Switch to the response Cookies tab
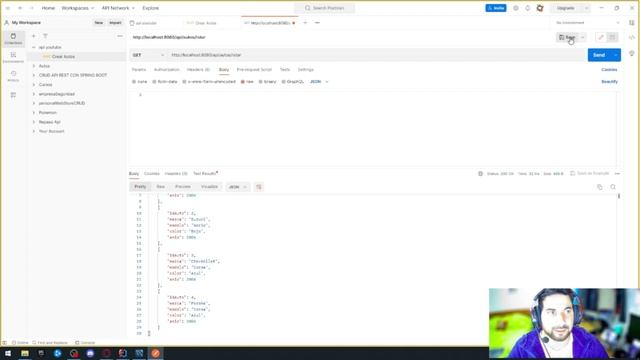Screen dimensions: 640x360 (x=151, y=173)
